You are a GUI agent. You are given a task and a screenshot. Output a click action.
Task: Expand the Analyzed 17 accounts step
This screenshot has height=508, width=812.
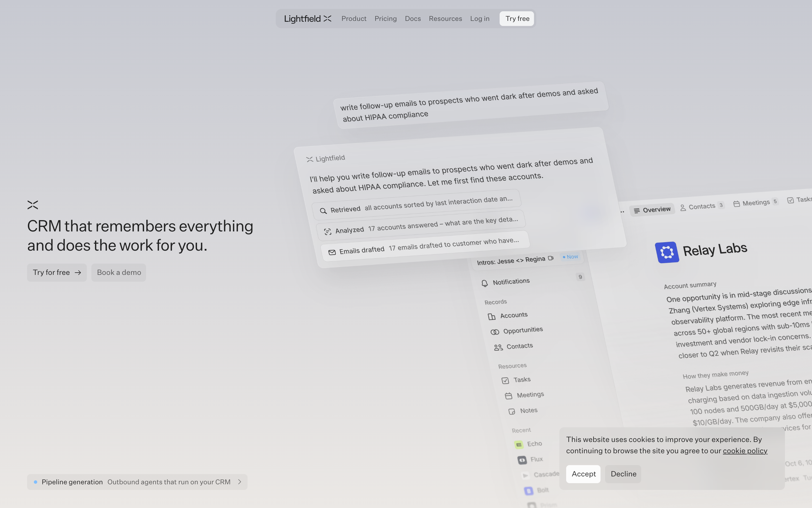(x=421, y=225)
